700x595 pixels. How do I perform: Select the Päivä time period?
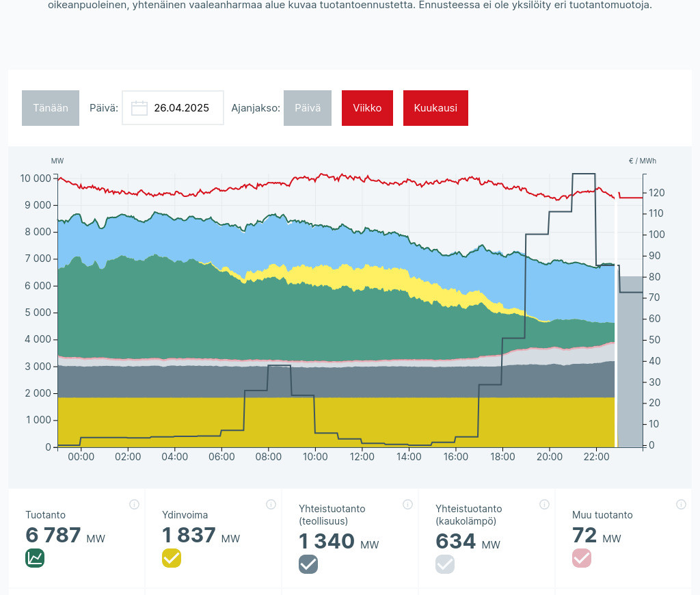pyautogui.click(x=308, y=108)
